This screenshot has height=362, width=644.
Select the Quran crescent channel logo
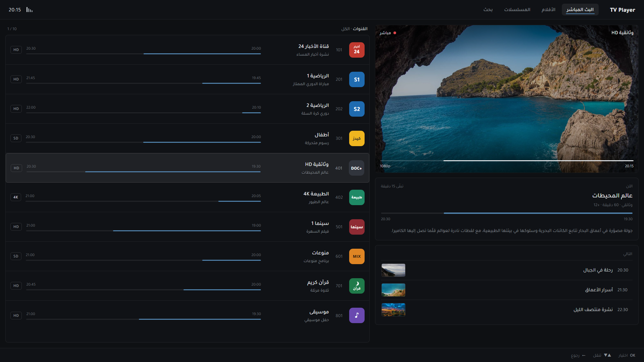click(x=357, y=286)
